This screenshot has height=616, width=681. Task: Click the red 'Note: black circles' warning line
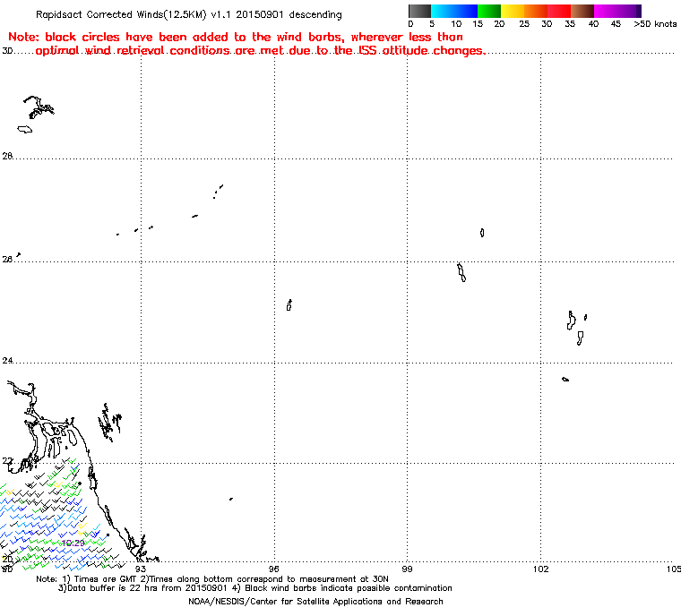click(236, 37)
